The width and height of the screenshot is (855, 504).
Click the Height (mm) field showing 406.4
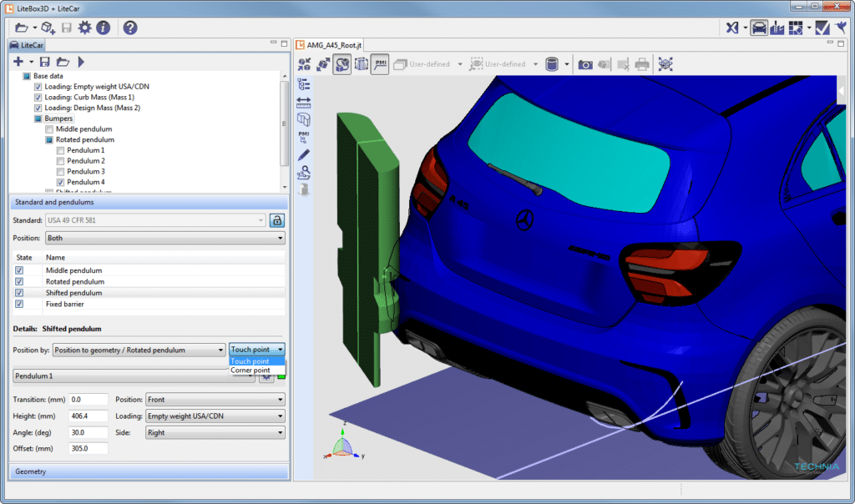[89, 416]
